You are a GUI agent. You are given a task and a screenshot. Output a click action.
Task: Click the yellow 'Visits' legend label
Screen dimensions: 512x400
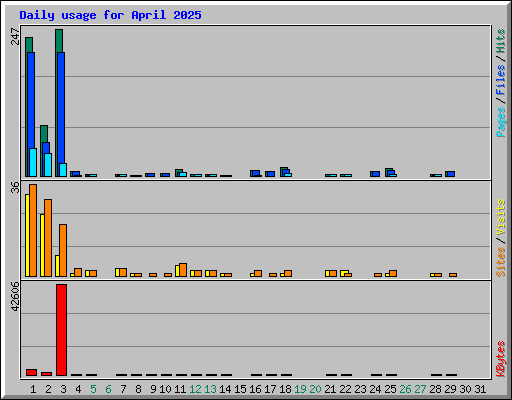pos(501,217)
